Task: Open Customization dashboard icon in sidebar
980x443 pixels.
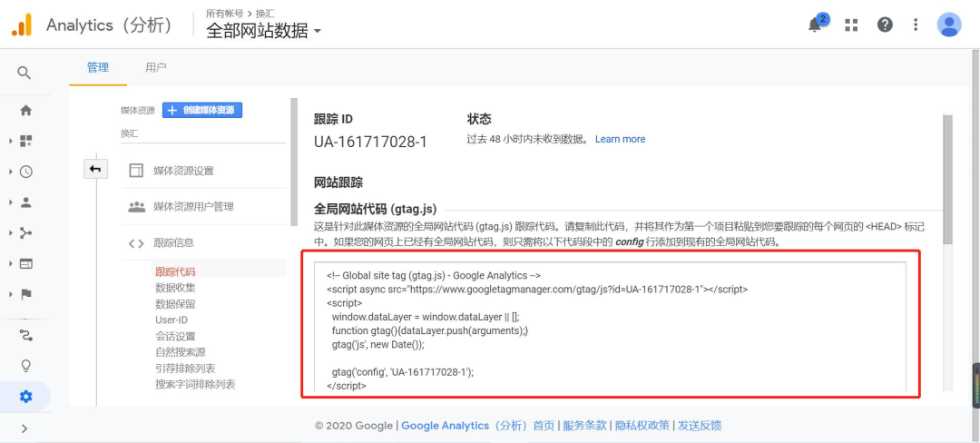Action: (25, 142)
